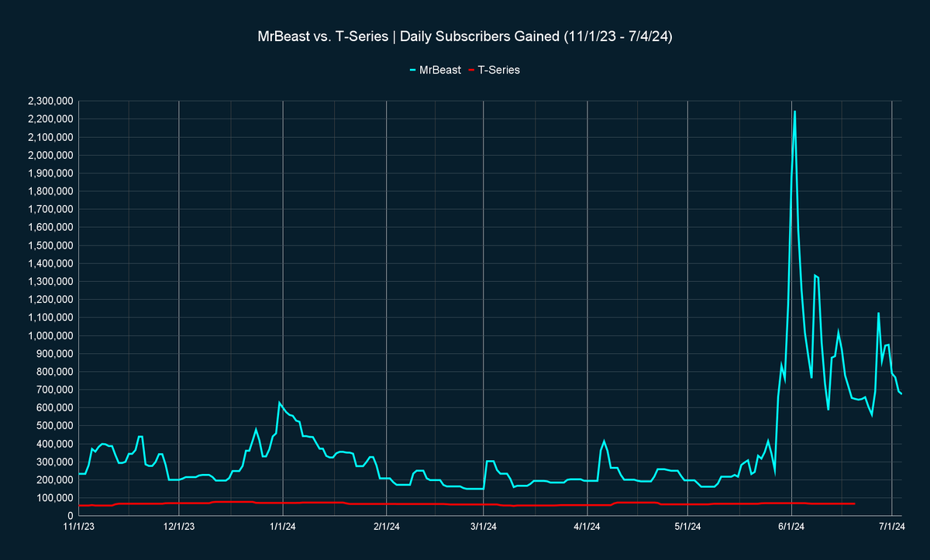This screenshot has height=560, width=930.
Task: Click the 500,000 y-axis label
Action: [55, 426]
